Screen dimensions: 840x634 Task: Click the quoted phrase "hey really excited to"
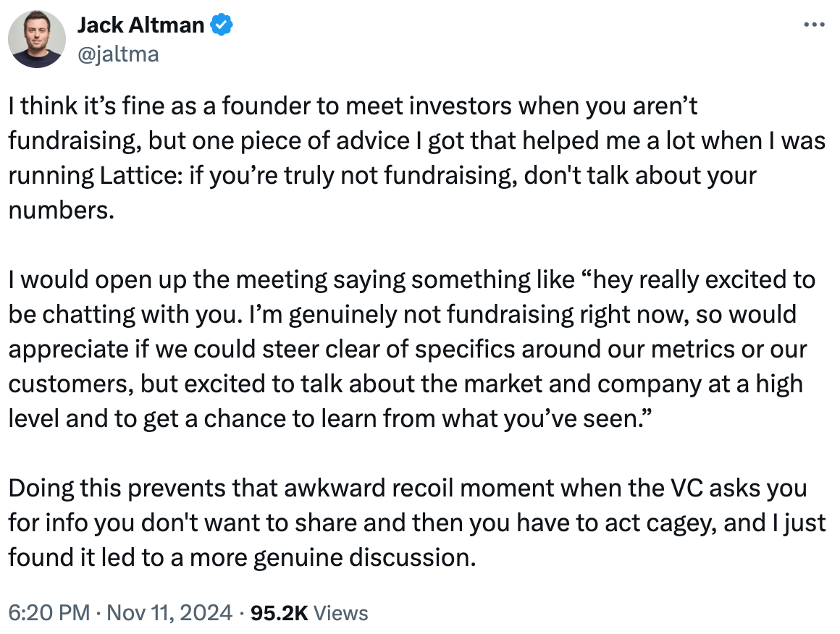(x=697, y=279)
